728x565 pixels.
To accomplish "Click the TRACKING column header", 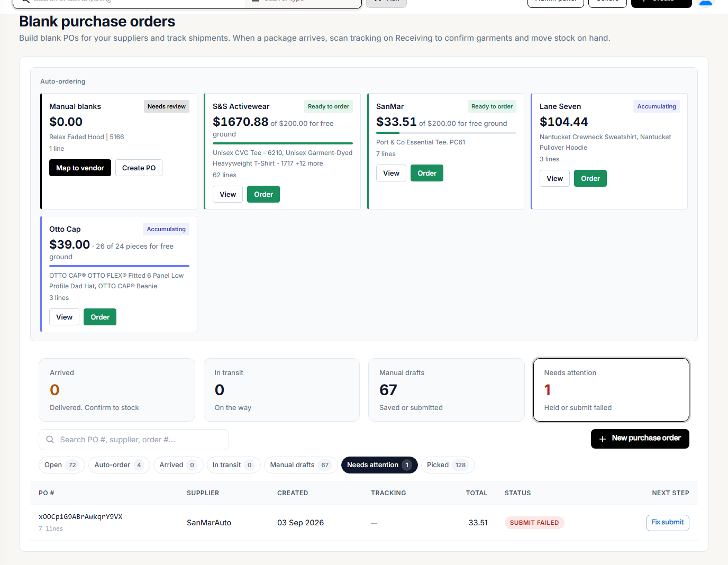I will [388, 493].
